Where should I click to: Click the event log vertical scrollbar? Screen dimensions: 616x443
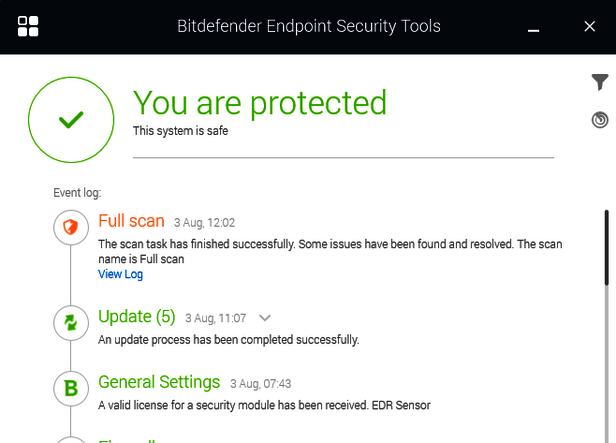(x=606, y=245)
